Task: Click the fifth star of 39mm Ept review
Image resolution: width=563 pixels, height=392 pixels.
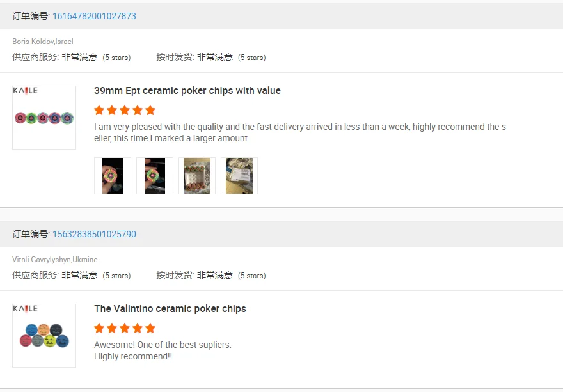Action: pyautogui.click(x=150, y=110)
